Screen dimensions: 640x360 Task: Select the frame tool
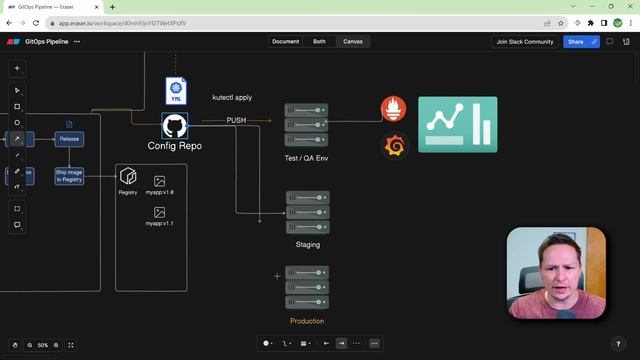17,209
